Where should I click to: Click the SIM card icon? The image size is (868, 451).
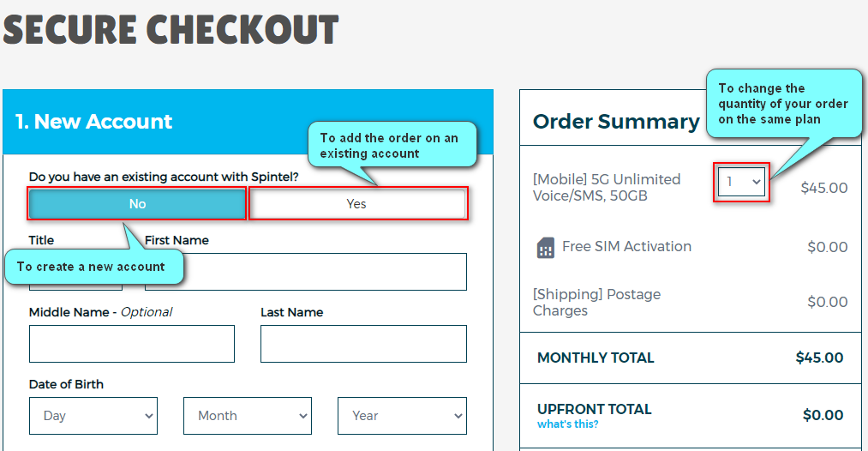point(546,248)
